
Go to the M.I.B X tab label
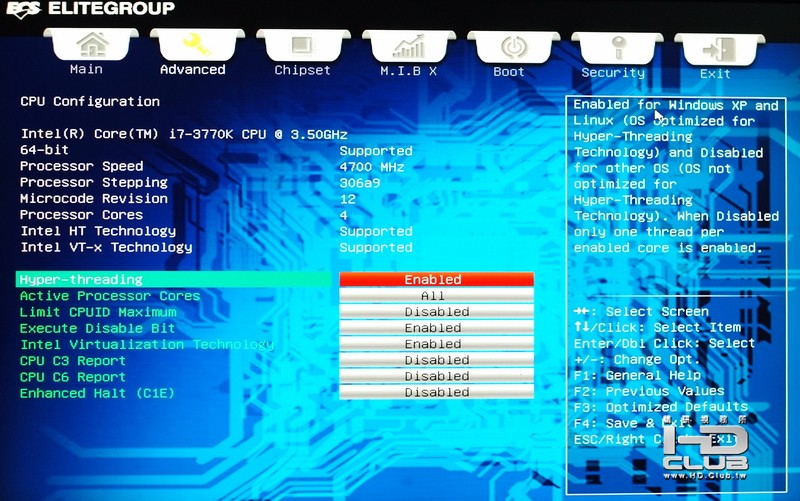(408, 71)
